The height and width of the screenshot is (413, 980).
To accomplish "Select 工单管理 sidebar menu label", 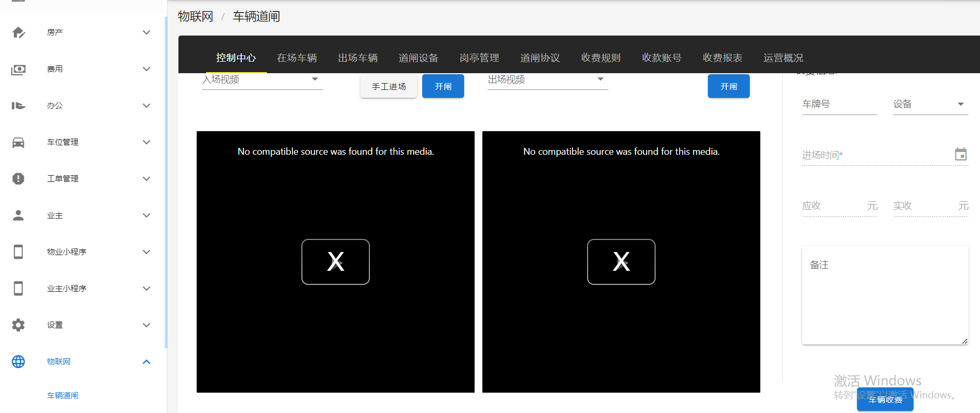I will coord(63,179).
